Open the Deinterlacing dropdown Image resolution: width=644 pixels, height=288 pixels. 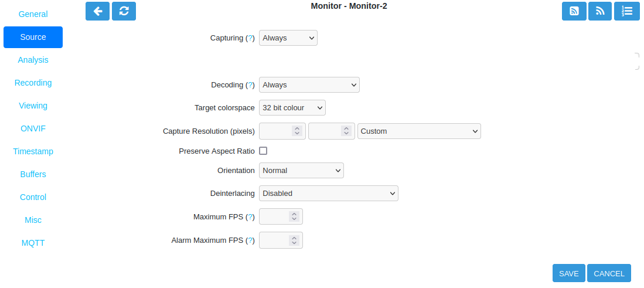click(x=329, y=193)
